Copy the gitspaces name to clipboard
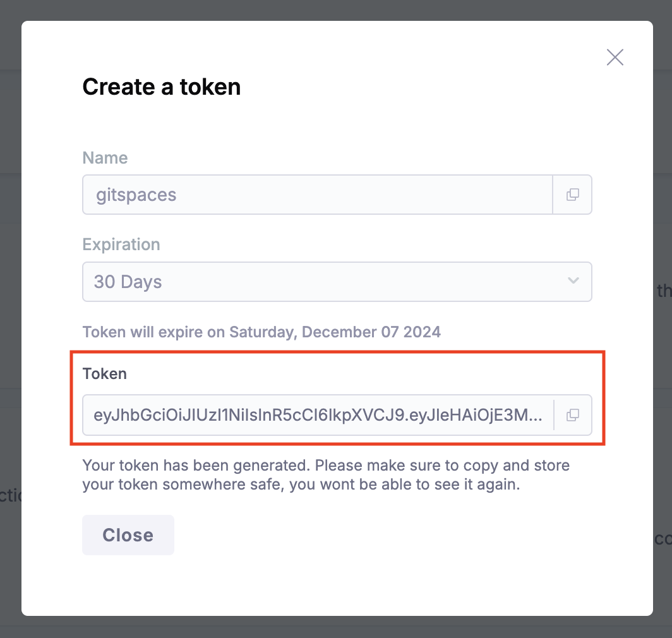Image resolution: width=672 pixels, height=638 pixels. [572, 195]
